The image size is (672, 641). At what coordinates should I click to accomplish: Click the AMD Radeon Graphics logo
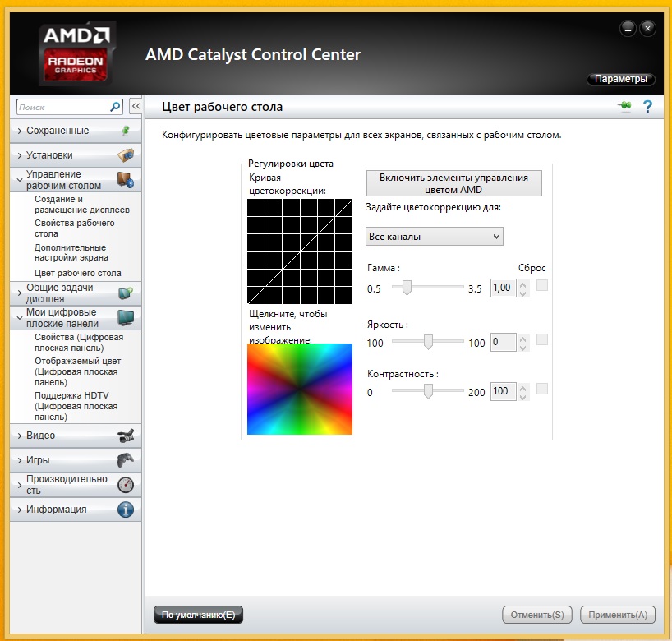76,53
